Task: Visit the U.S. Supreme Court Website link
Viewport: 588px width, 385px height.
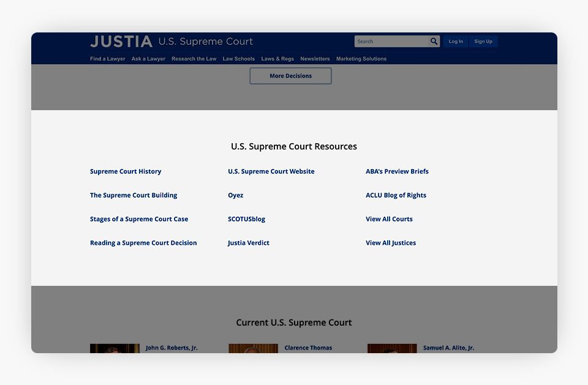Action: click(271, 171)
